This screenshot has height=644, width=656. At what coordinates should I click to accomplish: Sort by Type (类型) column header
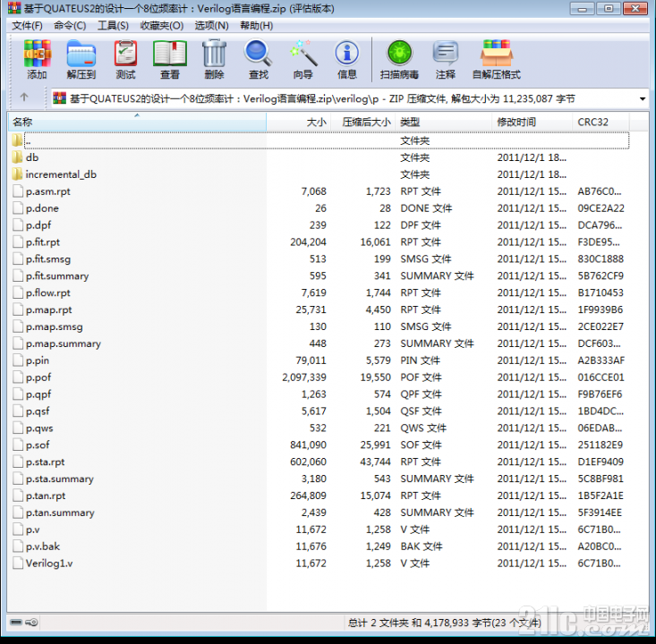coord(444,122)
